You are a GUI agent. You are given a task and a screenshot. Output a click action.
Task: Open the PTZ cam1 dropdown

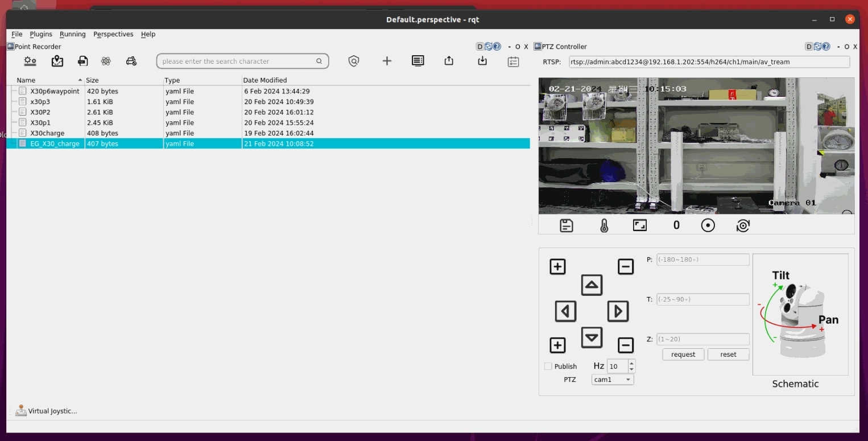(x=613, y=380)
